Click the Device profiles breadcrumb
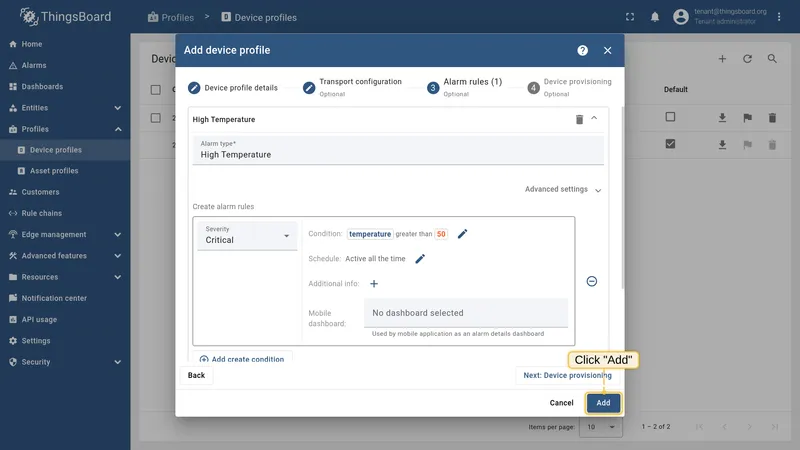 click(x=259, y=17)
